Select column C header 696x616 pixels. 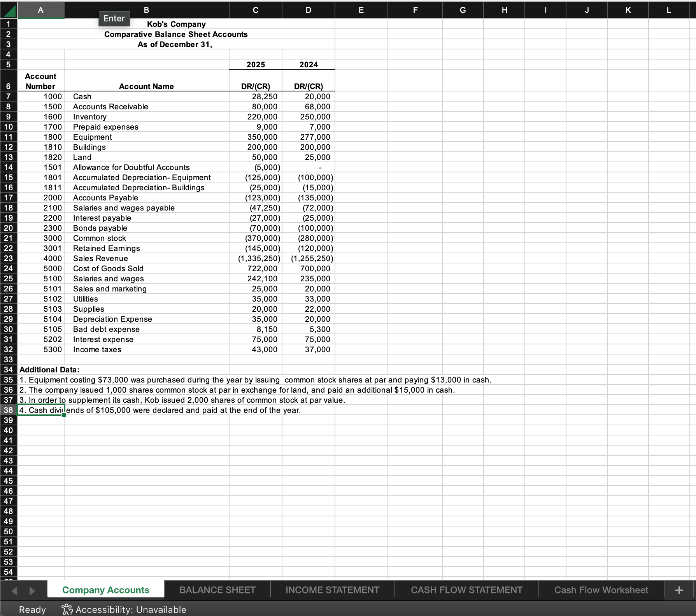[x=255, y=10]
